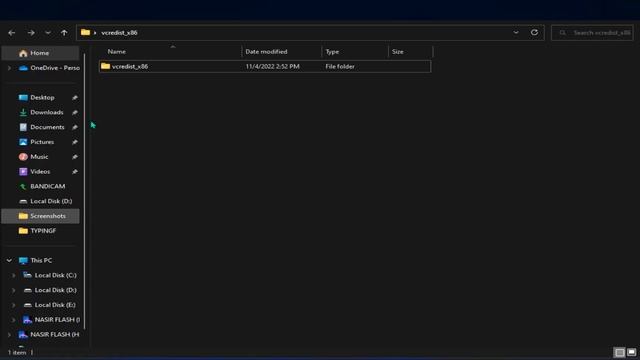Open pinned Local Disk (D:) shortcut
The image size is (640, 360).
point(45,201)
